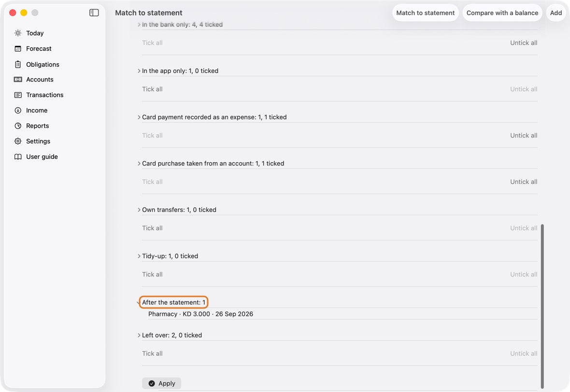This screenshot has height=392, width=570.
Task: Expand the Left over group
Action: pos(139,336)
